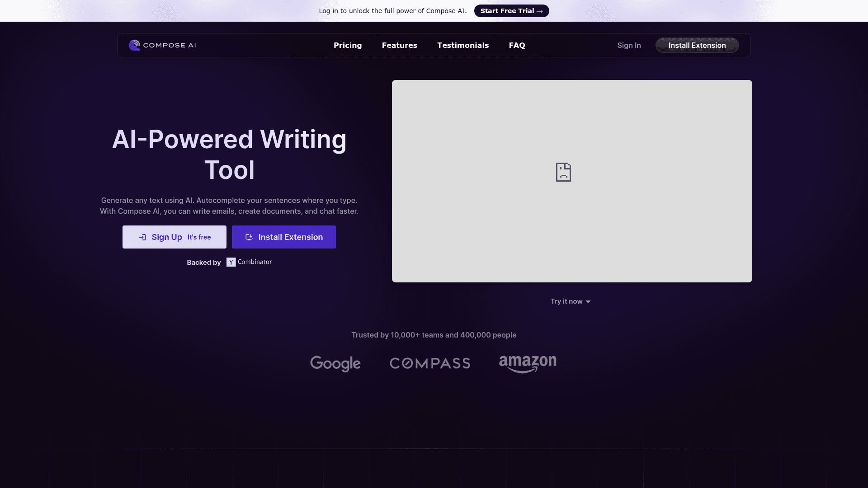Image resolution: width=868 pixels, height=488 pixels.
Task: Click the Compass logo
Action: click(430, 363)
